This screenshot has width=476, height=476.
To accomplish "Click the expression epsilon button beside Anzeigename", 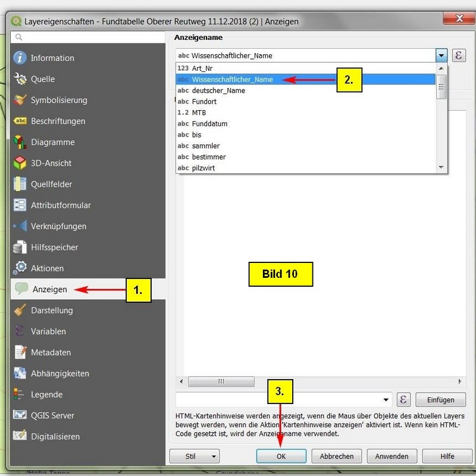I will pos(459,55).
